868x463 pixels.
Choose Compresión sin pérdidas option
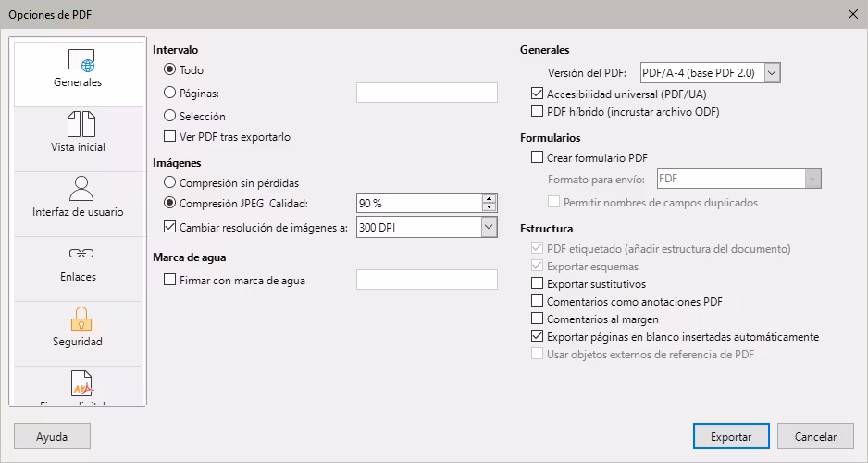coord(170,182)
